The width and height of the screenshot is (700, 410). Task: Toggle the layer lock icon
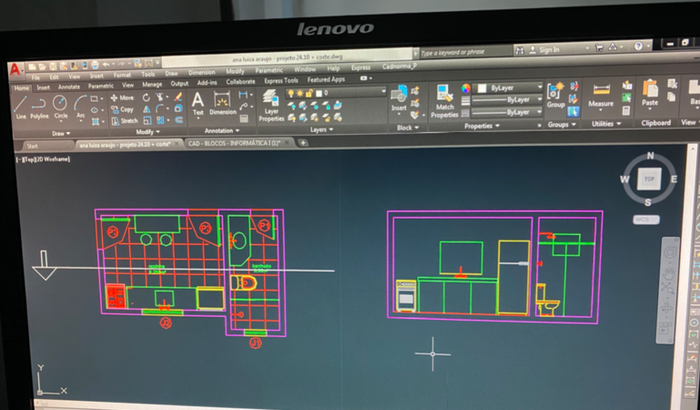click(x=309, y=93)
